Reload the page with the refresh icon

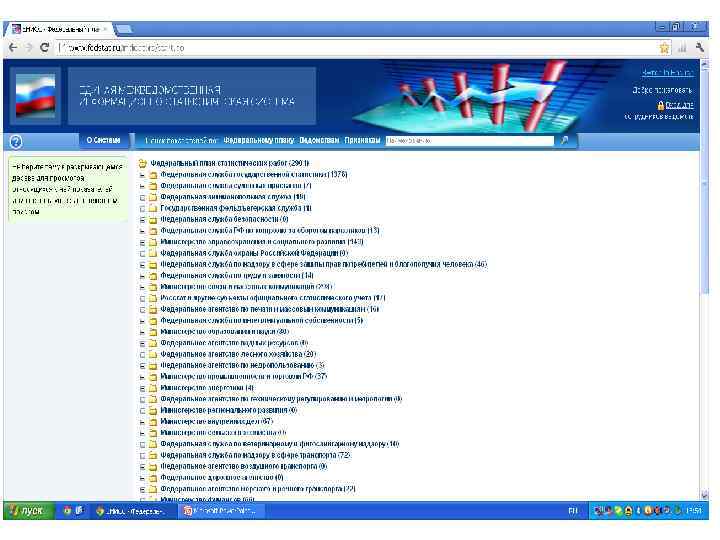[x=45, y=47]
